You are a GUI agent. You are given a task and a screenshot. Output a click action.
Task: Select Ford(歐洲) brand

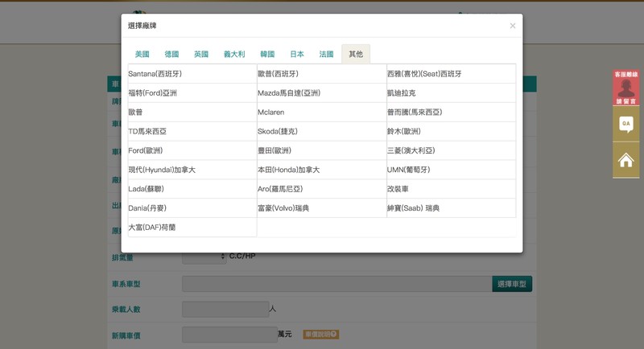click(x=192, y=150)
